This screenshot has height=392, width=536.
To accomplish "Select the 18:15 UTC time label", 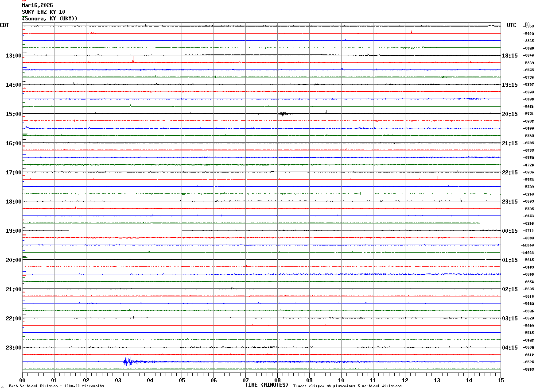I will (510, 56).
